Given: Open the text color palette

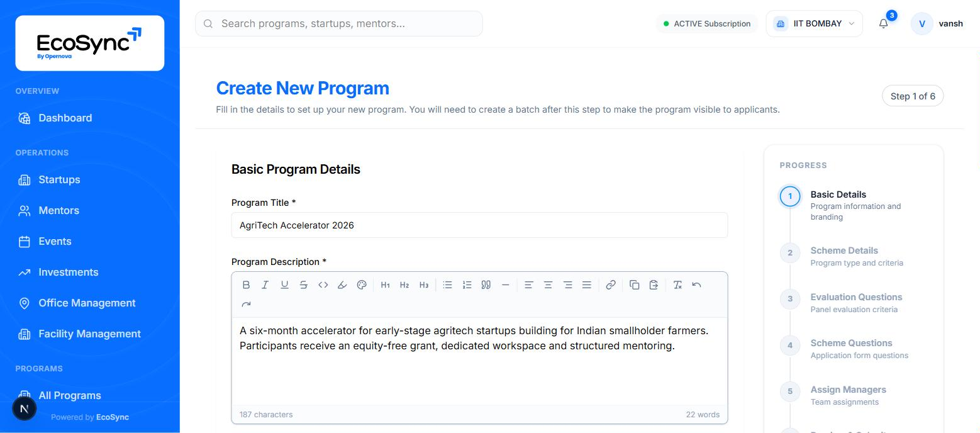Looking at the screenshot, I should [x=362, y=285].
